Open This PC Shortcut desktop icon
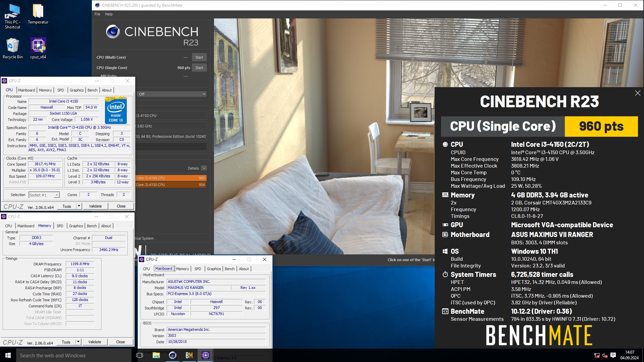The width and height of the screenshot is (644, 362). tap(12, 16)
